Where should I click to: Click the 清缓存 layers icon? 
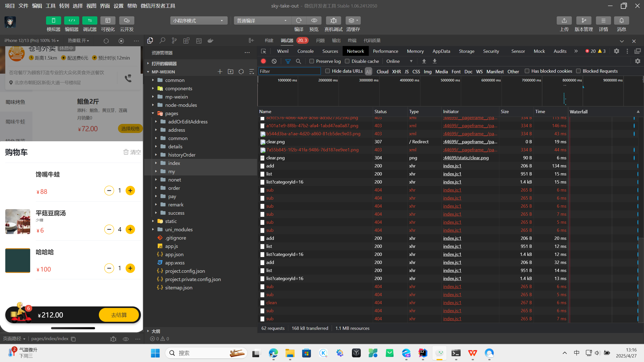click(351, 21)
